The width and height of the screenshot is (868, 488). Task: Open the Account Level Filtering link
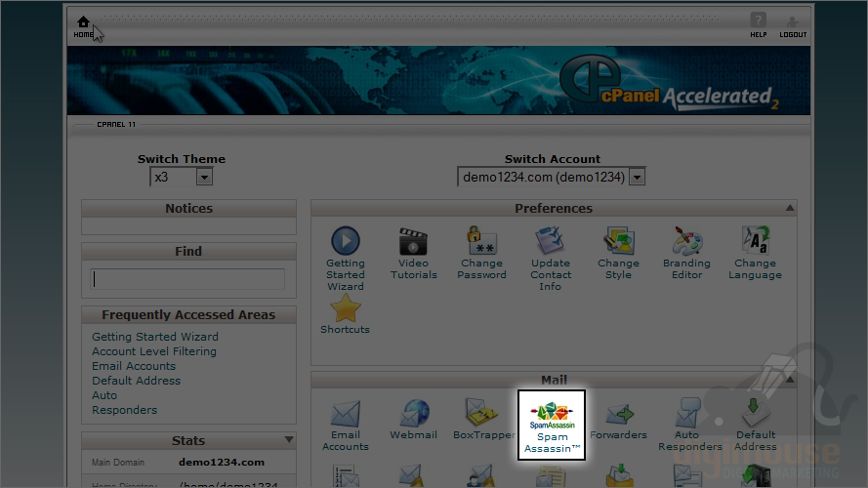click(x=154, y=351)
